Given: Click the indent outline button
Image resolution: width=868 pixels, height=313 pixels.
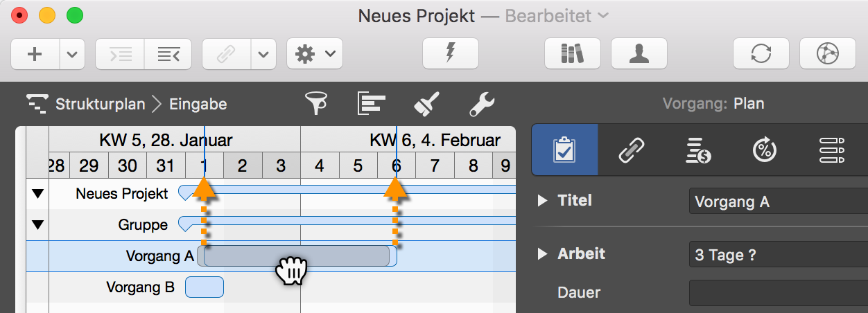Looking at the screenshot, I should click(x=119, y=53).
